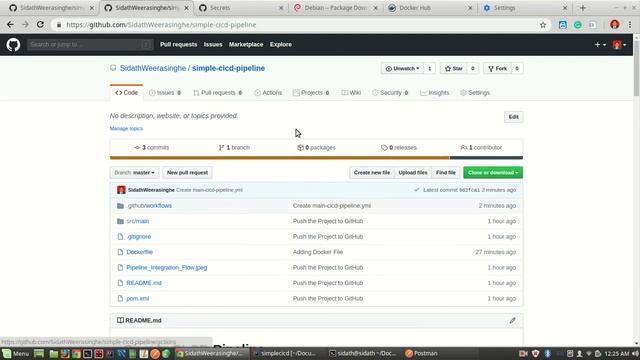Open the plus create-new dropdown in header
The image size is (640, 360).
pos(600,44)
